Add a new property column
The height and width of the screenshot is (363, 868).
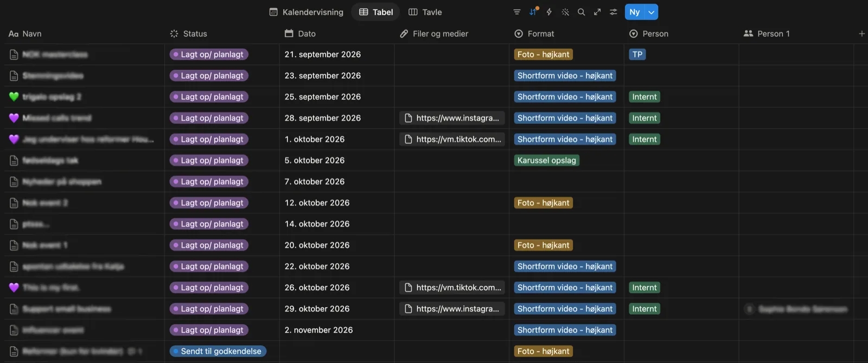click(x=861, y=34)
